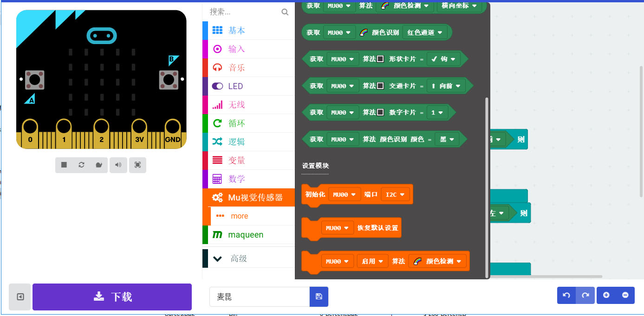Open MU00 dropdown in 数字卡片 block
This screenshot has width=644, height=316.
pyautogui.click(x=343, y=113)
